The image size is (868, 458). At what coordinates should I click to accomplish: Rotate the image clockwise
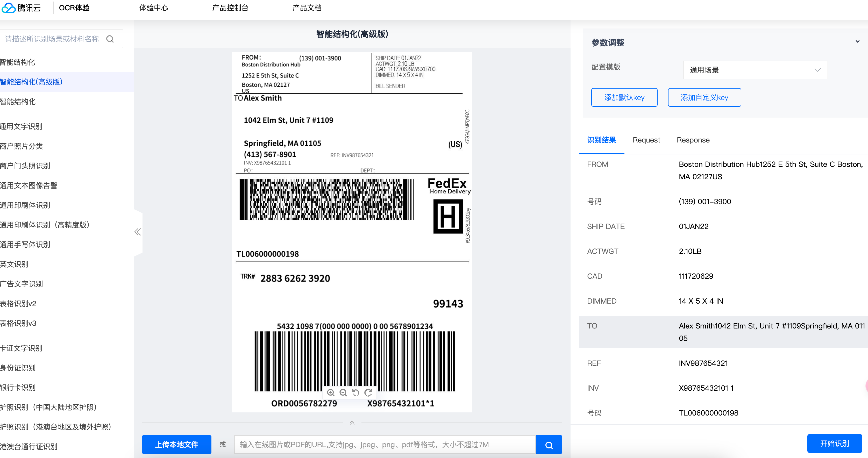click(368, 393)
